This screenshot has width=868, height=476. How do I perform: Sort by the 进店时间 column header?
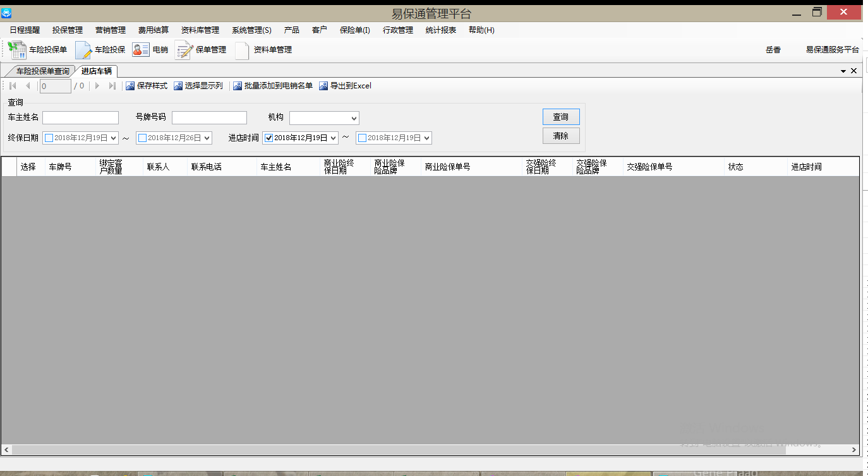click(823, 167)
